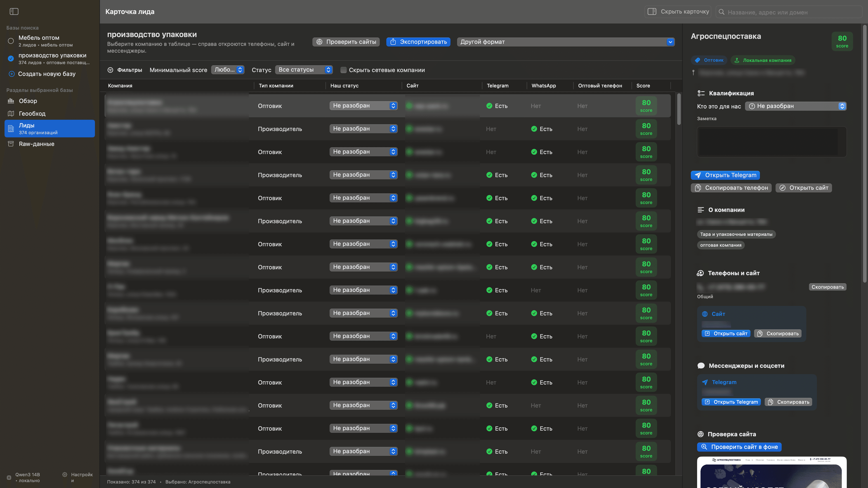Open the Обзор section
Viewport: 868px width, 488px height.
click(50, 101)
